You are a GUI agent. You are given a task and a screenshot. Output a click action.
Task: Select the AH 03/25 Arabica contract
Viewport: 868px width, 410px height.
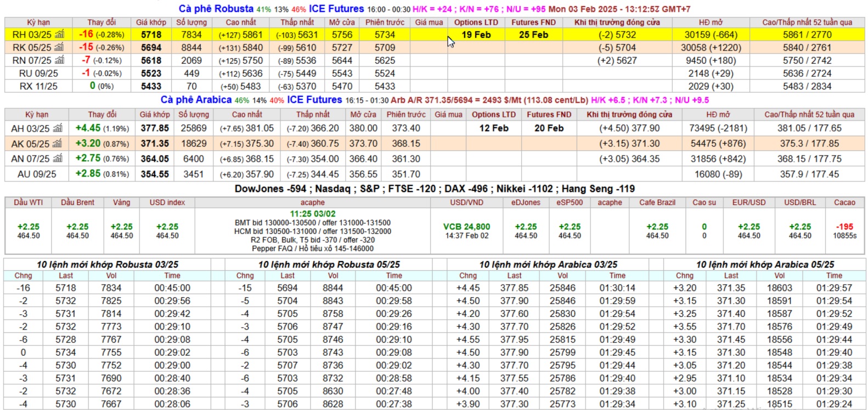click(x=31, y=128)
